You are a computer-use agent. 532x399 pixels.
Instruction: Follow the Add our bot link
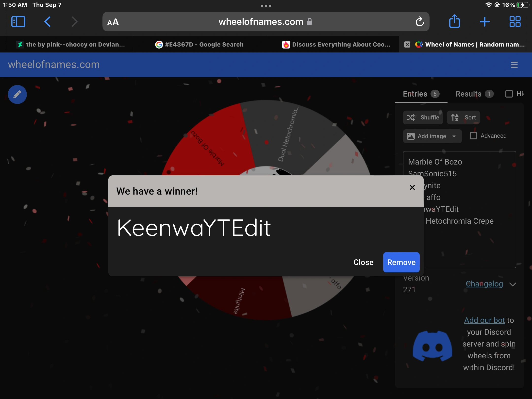(484, 320)
